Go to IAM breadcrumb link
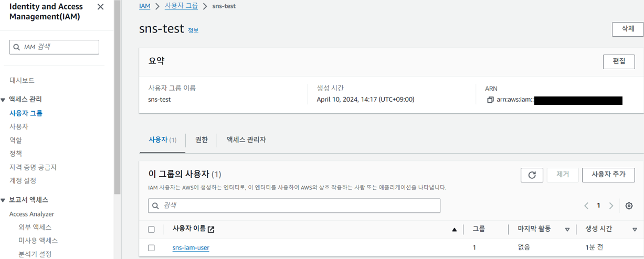 145,6
